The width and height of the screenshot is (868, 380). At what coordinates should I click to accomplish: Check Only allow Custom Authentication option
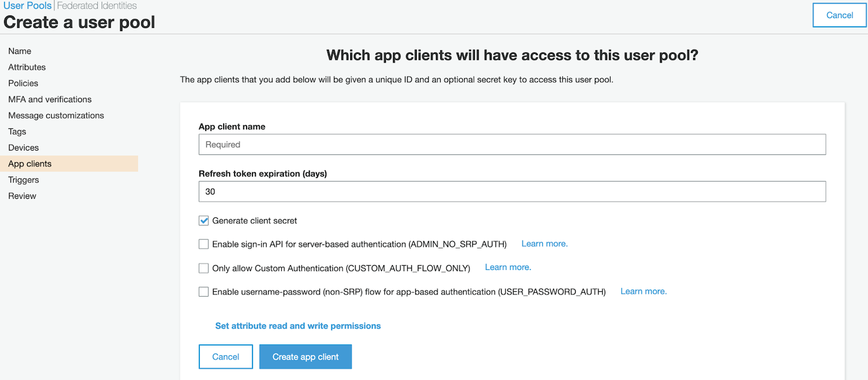203,268
